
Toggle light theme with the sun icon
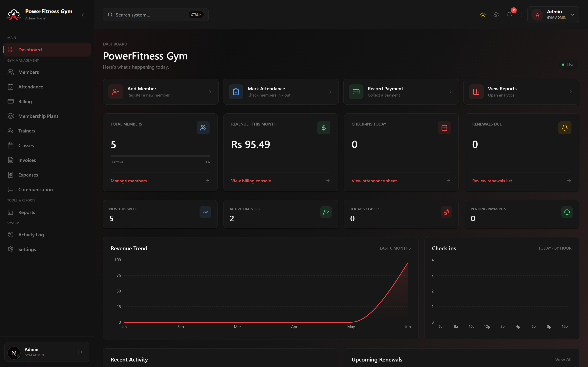[x=483, y=14]
